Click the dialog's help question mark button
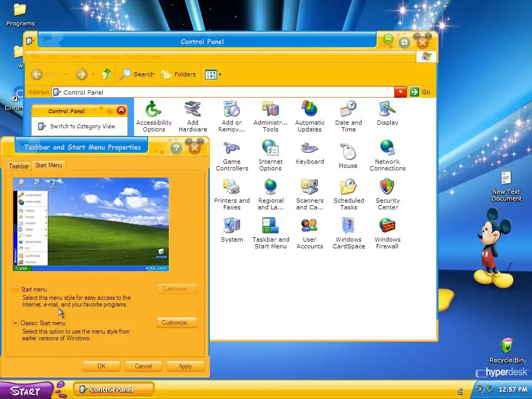 tap(176, 148)
